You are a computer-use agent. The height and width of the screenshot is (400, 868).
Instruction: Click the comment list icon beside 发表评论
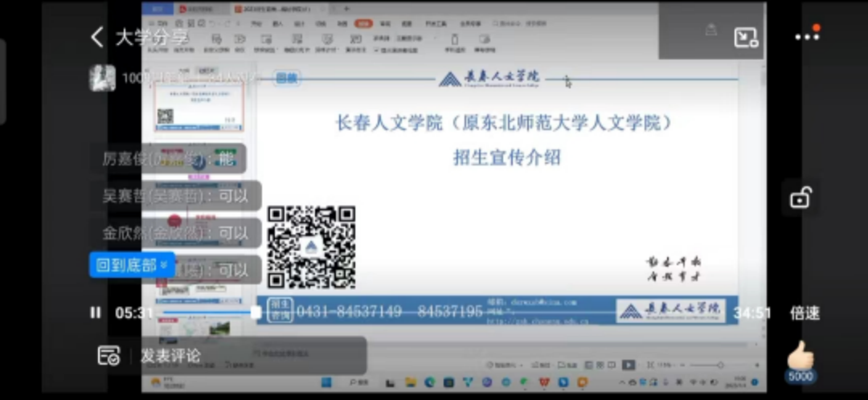(108, 356)
